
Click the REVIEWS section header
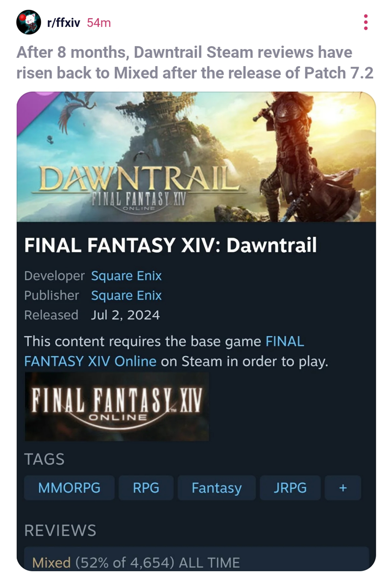click(x=60, y=530)
